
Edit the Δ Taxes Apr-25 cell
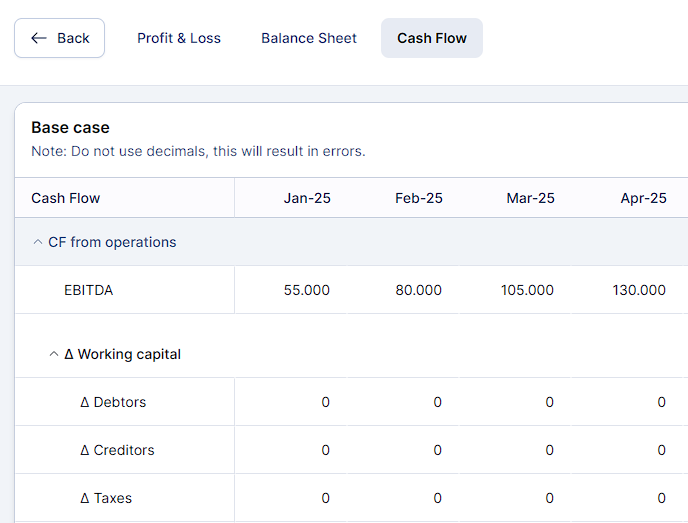627,498
